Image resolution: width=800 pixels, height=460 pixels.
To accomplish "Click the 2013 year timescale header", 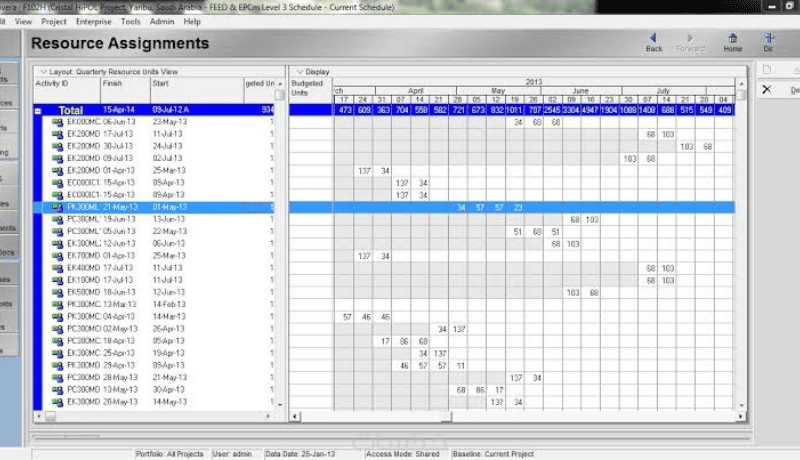I will point(534,82).
